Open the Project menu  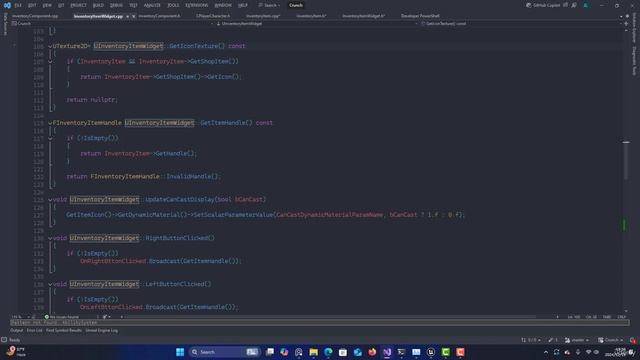point(78,5)
